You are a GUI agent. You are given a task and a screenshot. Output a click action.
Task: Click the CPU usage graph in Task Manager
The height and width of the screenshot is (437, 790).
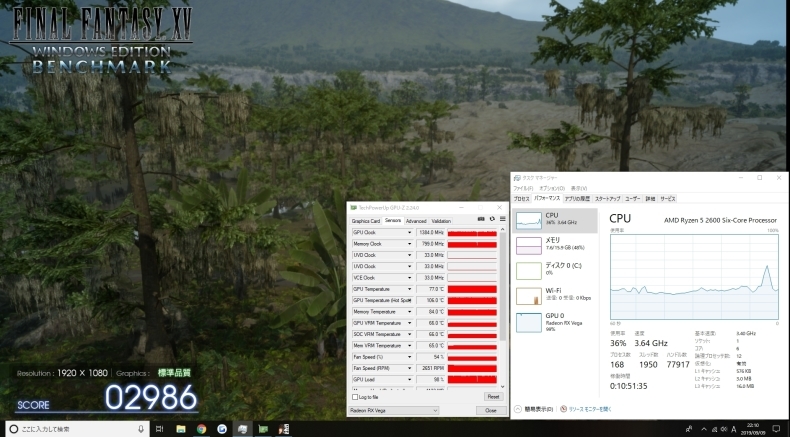694,276
